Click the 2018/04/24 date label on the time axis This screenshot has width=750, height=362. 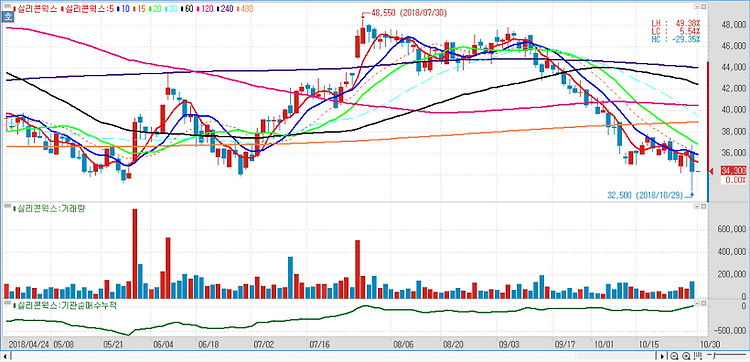click(x=29, y=344)
